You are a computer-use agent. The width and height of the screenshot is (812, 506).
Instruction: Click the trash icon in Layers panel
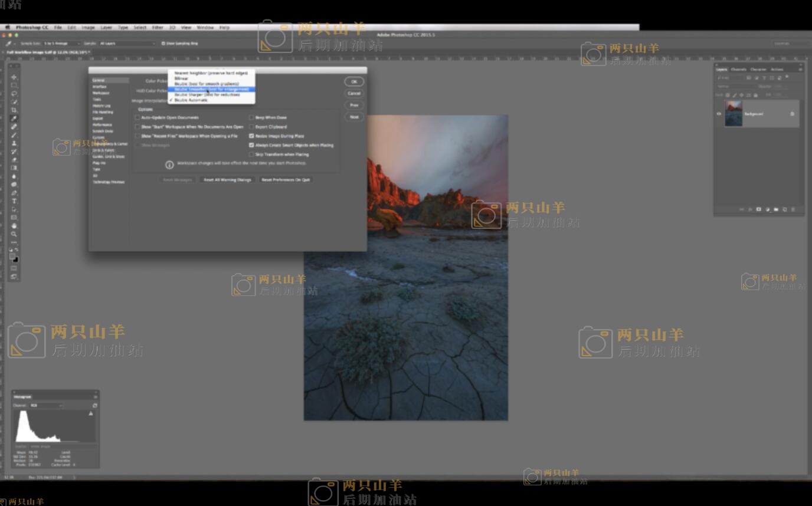tap(793, 209)
